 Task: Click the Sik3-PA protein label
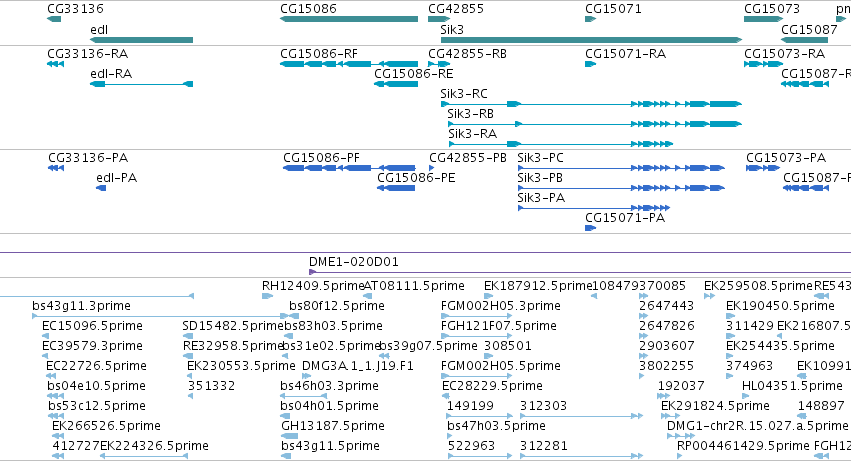(x=541, y=198)
